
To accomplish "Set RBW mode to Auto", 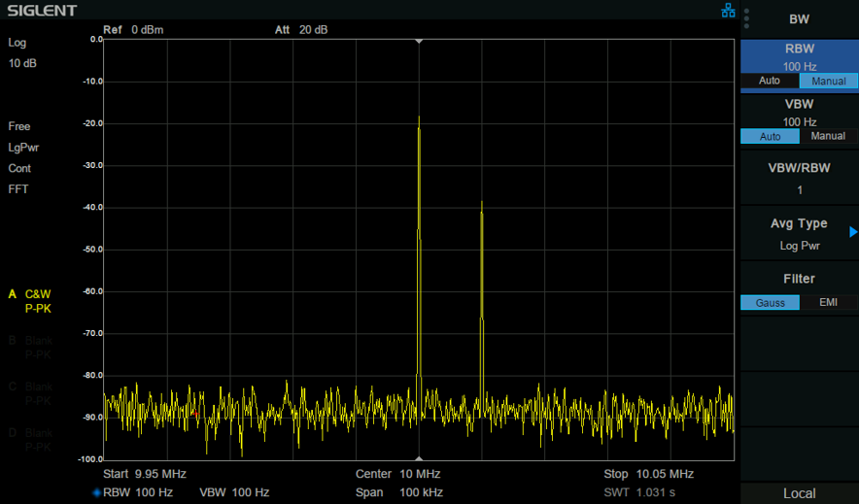I will [770, 81].
